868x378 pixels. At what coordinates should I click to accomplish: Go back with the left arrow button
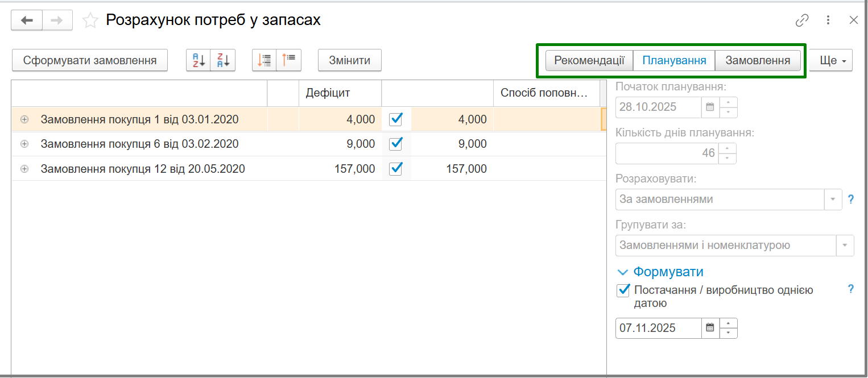[27, 20]
